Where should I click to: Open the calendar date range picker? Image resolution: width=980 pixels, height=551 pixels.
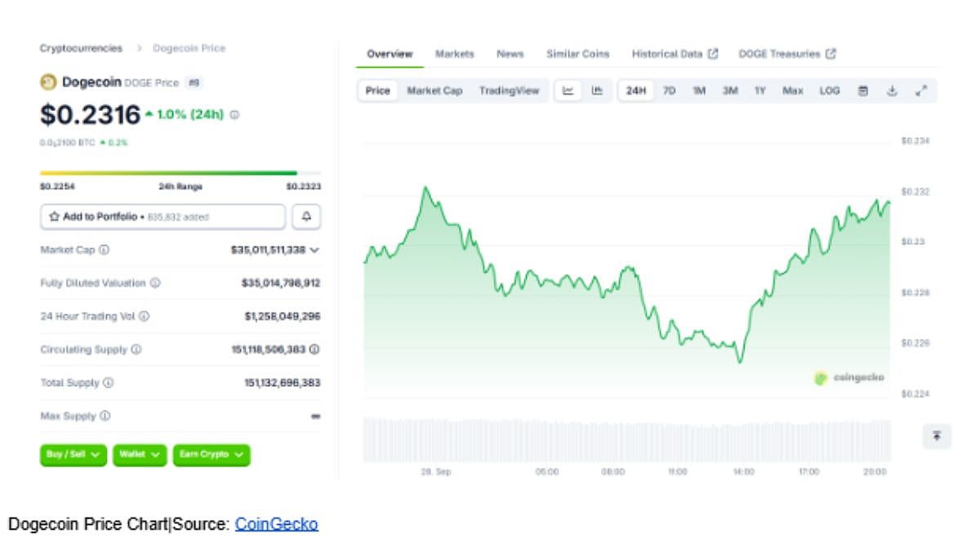pos(862,91)
